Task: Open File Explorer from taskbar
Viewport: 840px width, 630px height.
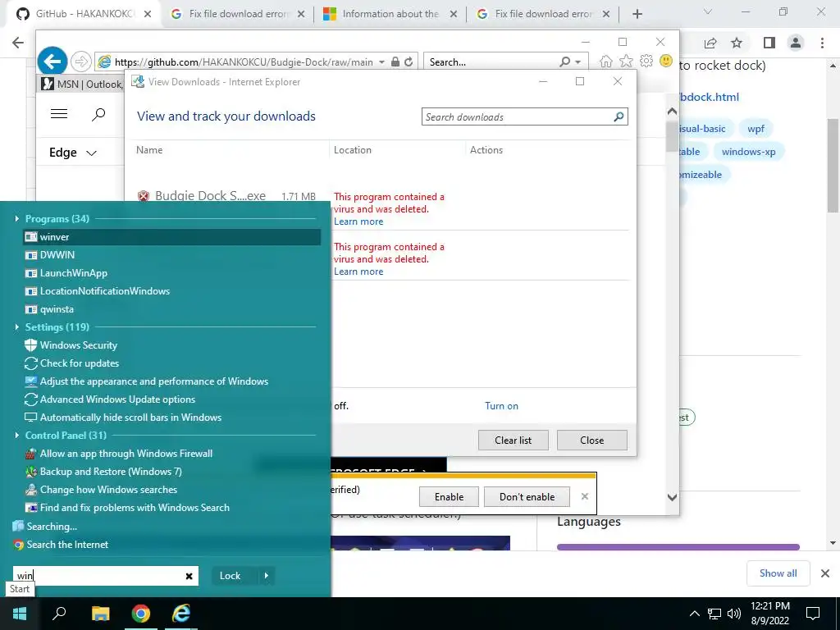Action: click(100, 614)
